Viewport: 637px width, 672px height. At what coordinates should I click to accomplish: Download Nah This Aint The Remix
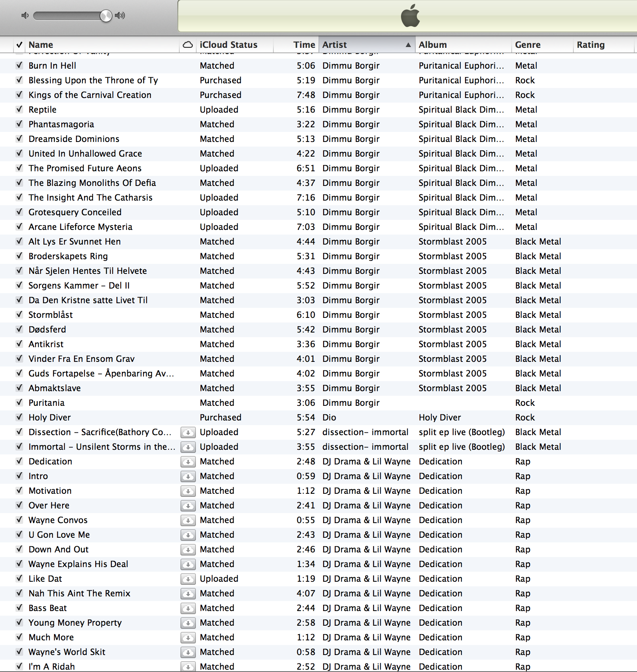click(x=188, y=594)
